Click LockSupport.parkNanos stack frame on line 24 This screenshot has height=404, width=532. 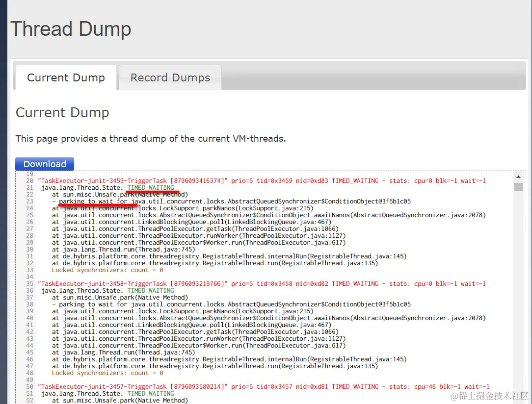183,208
